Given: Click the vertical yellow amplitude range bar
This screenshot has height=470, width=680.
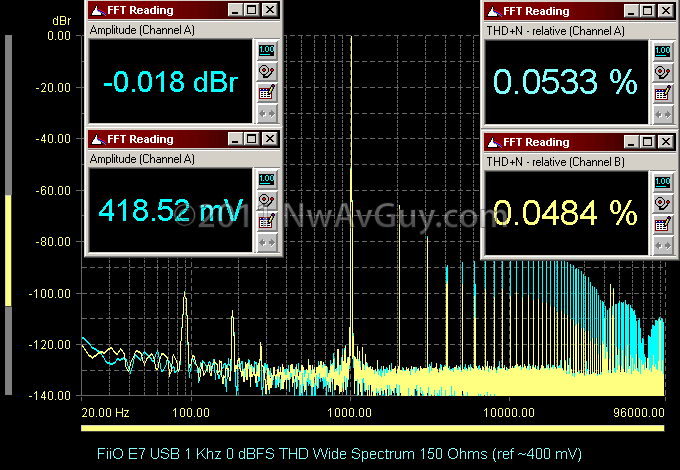Looking at the screenshot, I should click(x=8, y=251).
